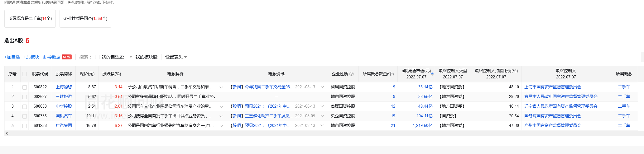Select the 所属概念是二手车 condition box
The image size is (644, 154).
coord(30,19)
